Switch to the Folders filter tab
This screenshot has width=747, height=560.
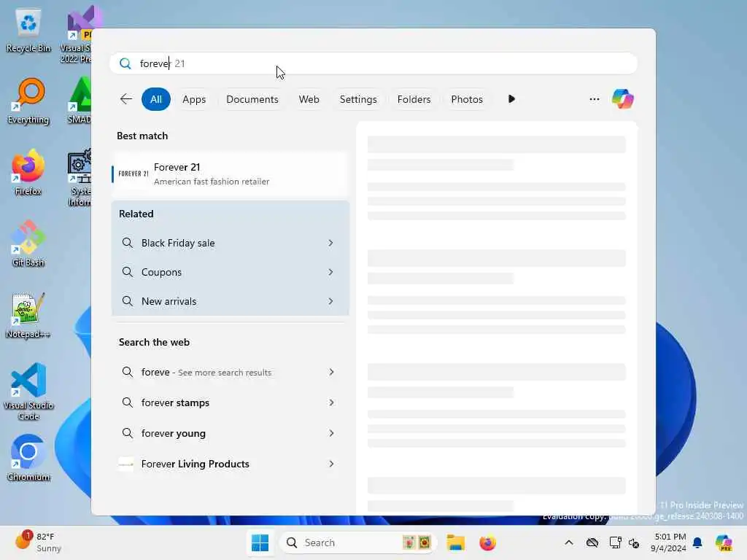pyautogui.click(x=414, y=99)
